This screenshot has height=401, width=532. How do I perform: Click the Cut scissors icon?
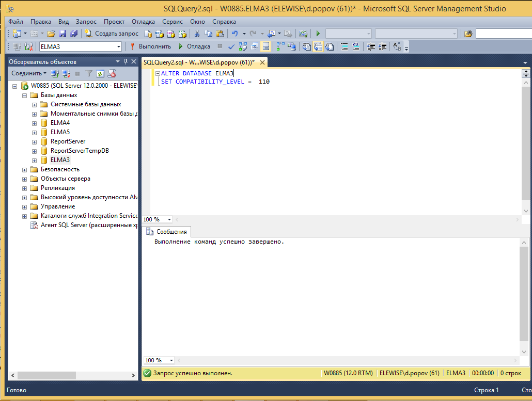197,34
